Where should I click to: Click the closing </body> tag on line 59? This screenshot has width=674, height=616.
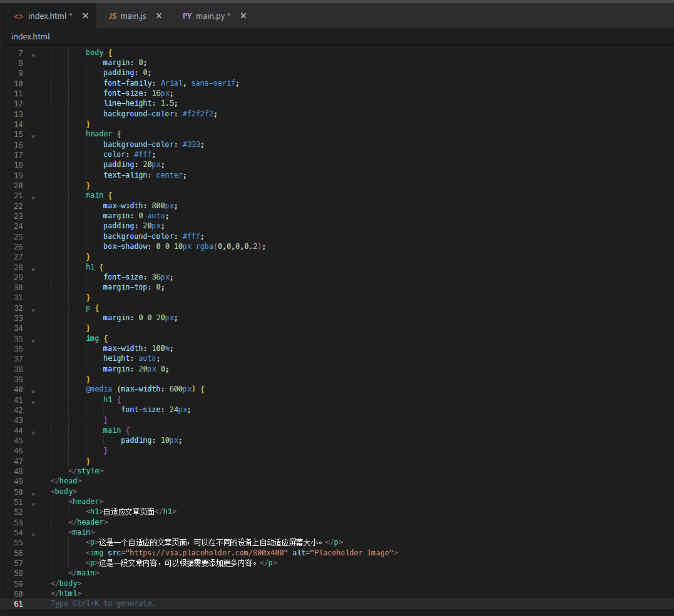click(x=66, y=583)
